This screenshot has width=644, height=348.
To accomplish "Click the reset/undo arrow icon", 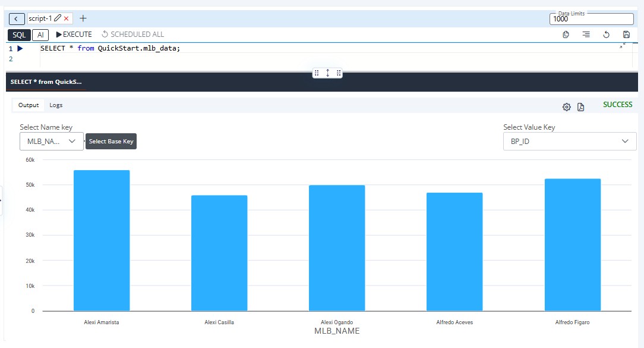I will click(x=606, y=35).
